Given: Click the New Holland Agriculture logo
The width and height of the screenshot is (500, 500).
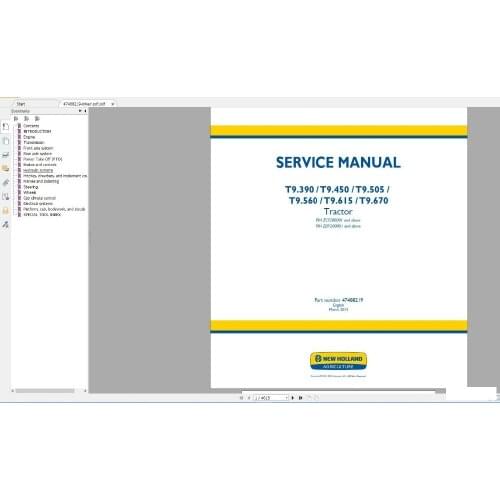Looking at the screenshot, I should (x=338, y=361).
